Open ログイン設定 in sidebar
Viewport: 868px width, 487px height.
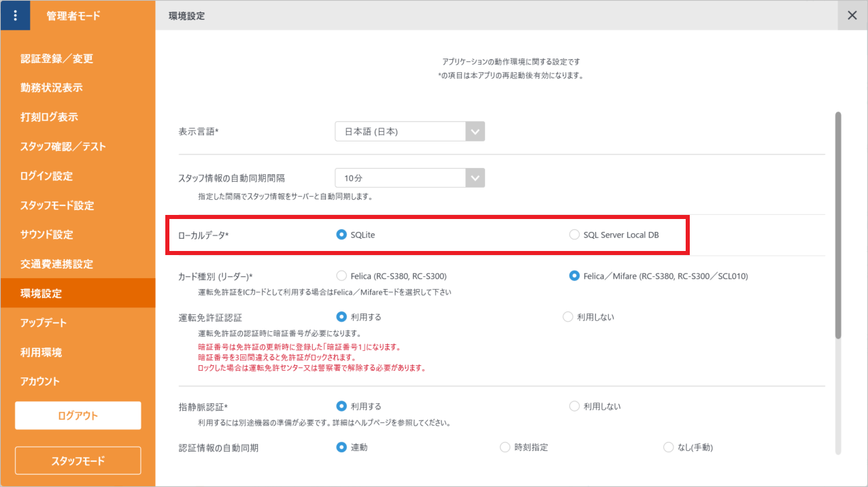coord(78,176)
